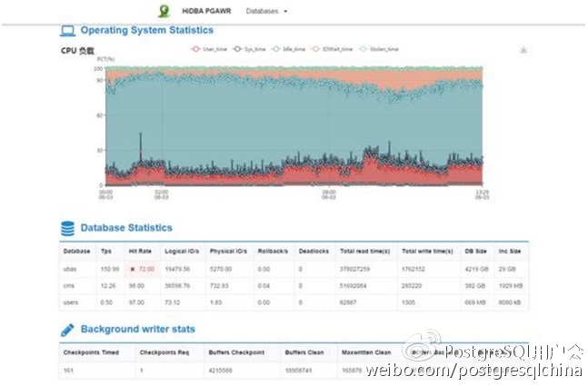Screen dimensions: 588x386
Task: Toggle IOWait_time series in chart legend
Action: 329,49
